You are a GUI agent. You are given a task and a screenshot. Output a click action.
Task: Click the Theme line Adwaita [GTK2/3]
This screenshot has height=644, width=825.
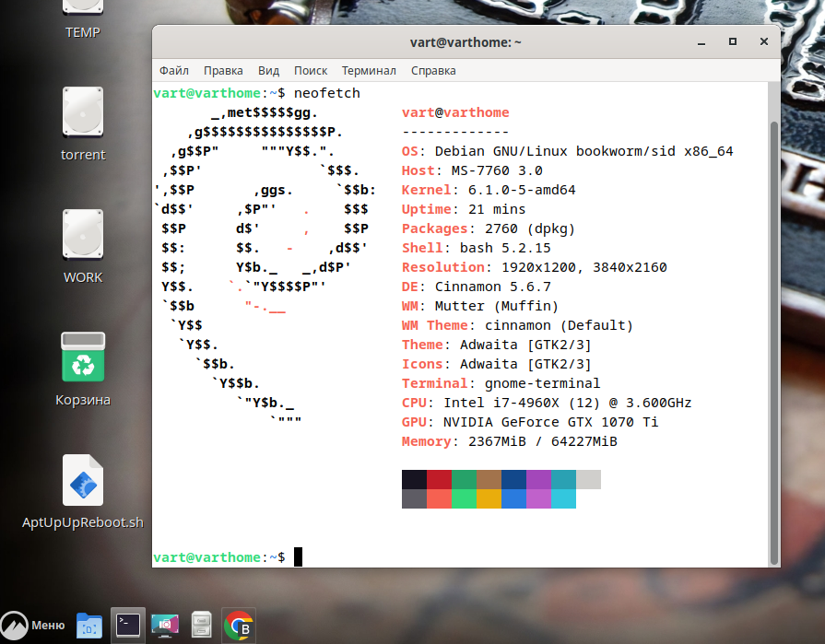click(497, 345)
